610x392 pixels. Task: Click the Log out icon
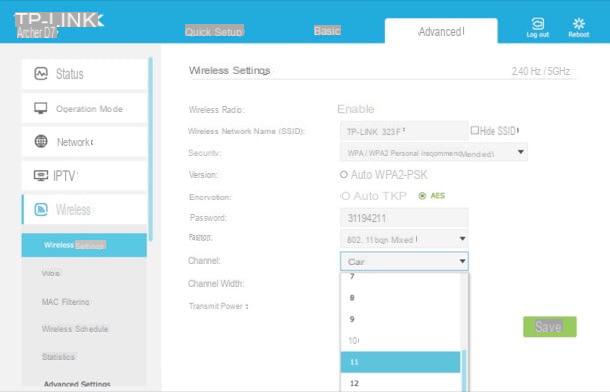[x=538, y=23]
